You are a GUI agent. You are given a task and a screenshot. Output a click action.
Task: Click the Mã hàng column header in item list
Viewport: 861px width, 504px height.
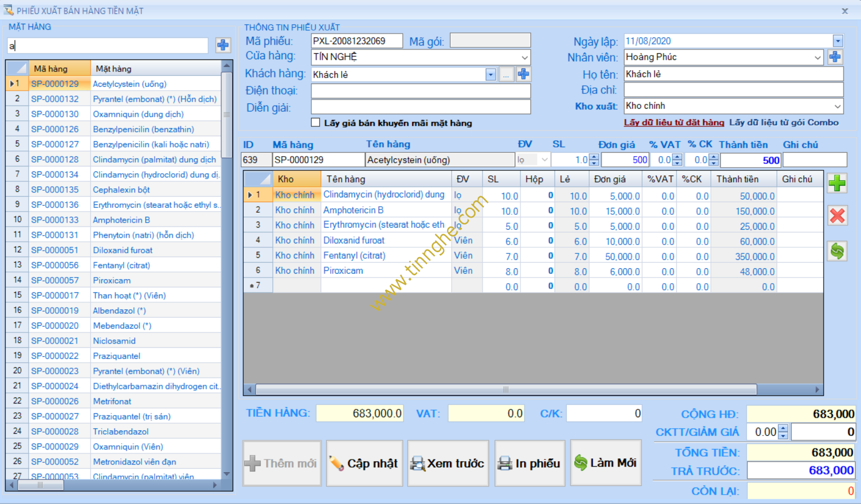[x=59, y=69]
